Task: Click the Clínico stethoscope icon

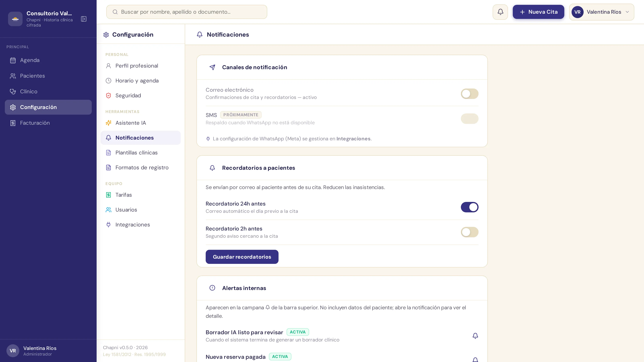Action: pos(13,92)
